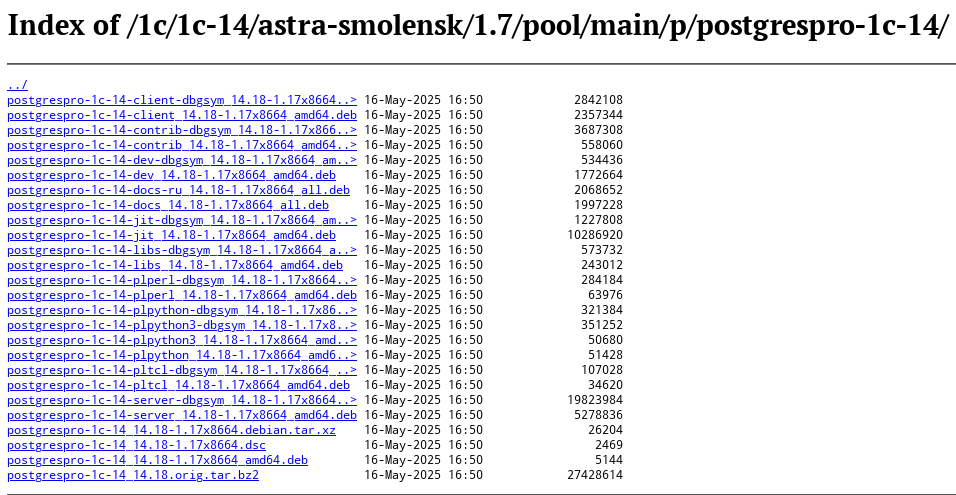Image resolution: width=956 pixels, height=495 pixels.
Task: Open postgrespro-1c-14-client amd64.deb link
Action: 182,115
